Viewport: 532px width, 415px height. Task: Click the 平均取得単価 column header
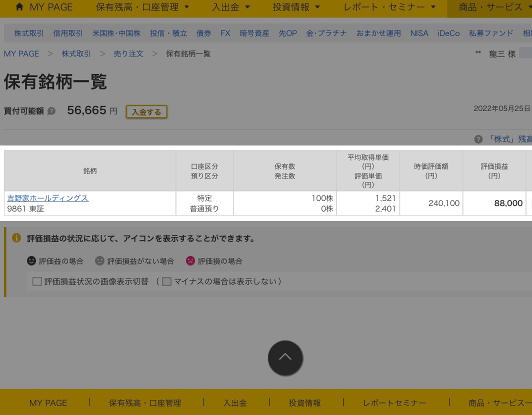[x=368, y=170]
